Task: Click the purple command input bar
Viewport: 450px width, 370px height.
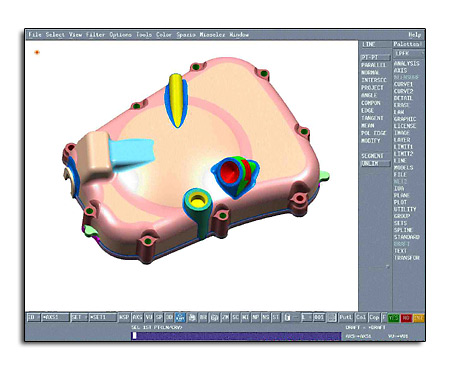Action: pyautogui.click(x=236, y=336)
